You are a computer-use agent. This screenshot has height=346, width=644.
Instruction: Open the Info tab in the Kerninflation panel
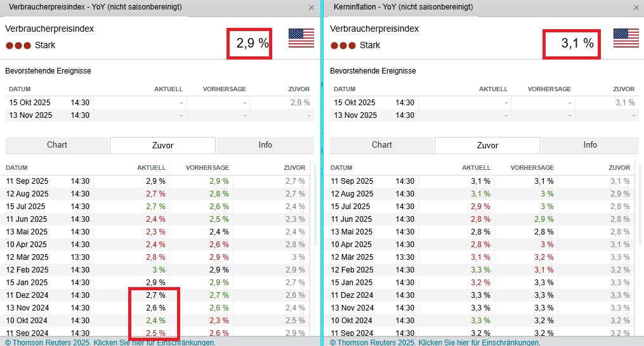pos(590,145)
